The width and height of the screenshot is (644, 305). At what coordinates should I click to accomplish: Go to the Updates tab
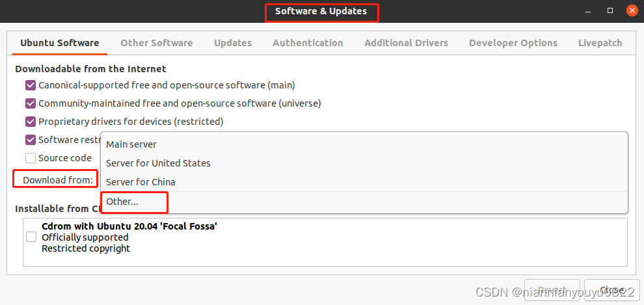pos(233,43)
